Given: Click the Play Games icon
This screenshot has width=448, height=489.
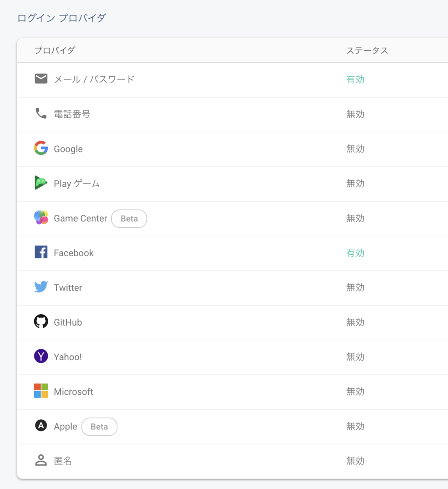Looking at the screenshot, I should [41, 183].
